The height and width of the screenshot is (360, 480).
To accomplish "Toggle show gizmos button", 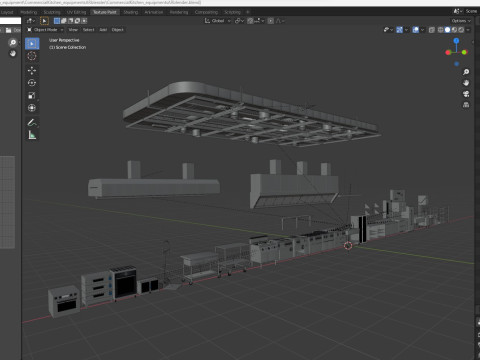I will 399,30.
